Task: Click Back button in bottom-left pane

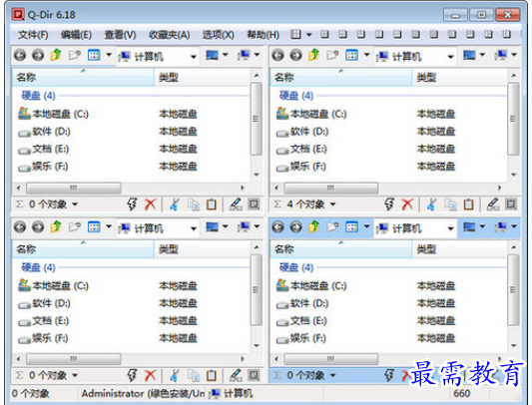Action: point(20,226)
